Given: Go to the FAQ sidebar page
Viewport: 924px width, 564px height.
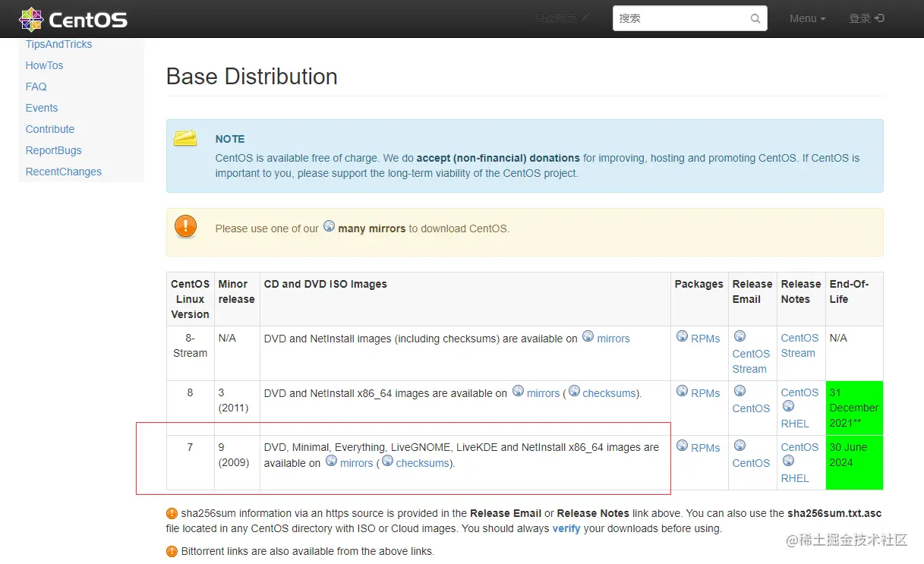Looking at the screenshot, I should [x=36, y=87].
